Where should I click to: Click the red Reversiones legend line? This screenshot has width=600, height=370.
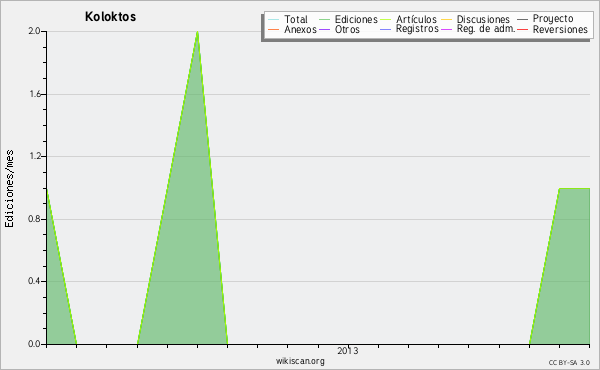pos(522,29)
